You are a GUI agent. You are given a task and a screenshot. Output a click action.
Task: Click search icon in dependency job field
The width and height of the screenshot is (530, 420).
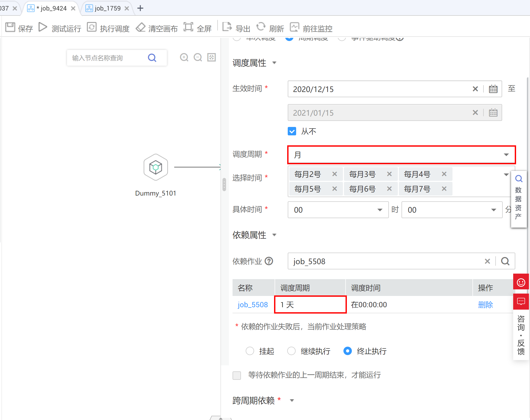tap(505, 261)
